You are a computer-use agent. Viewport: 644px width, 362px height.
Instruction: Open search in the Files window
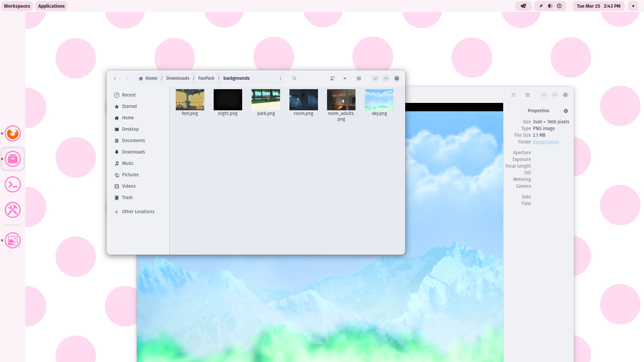click(x=294, y=78)
